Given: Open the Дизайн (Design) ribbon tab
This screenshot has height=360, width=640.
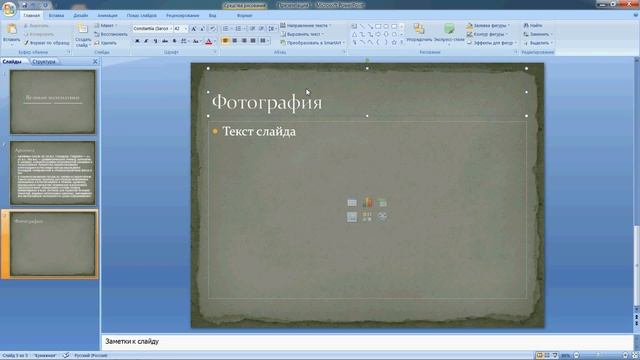Looking at the screenshot, I should [80, 16].
